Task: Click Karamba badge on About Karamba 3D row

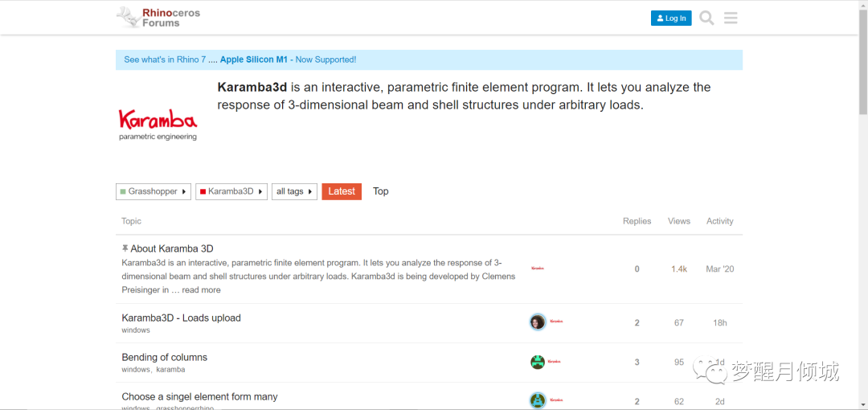Action: [x=538, y=269]
